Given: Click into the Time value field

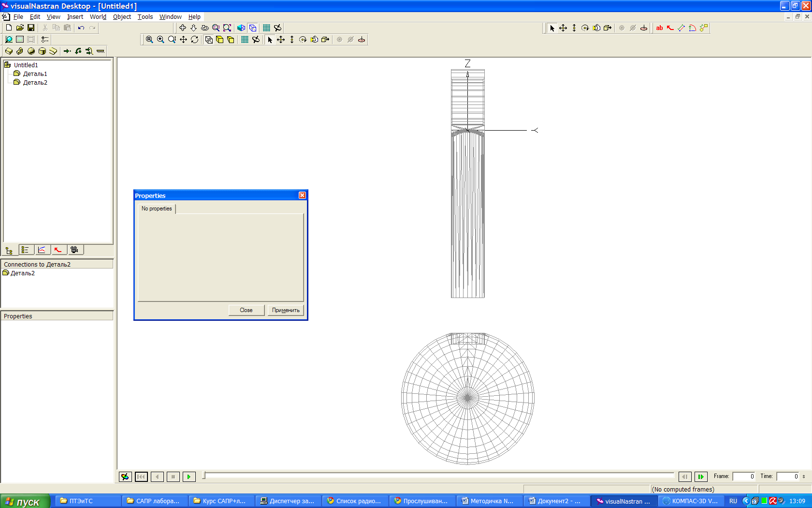Looking at the screenshot, I should (788, 477).
